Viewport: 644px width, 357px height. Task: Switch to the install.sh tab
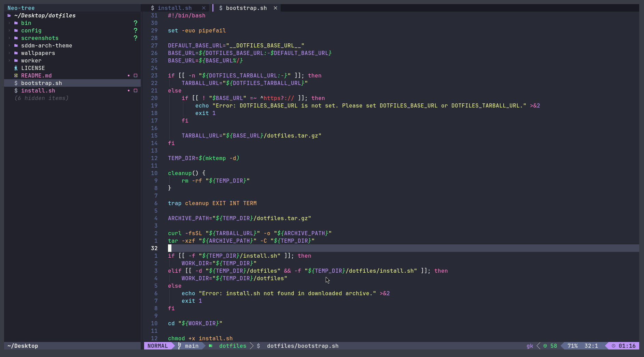[174, 8]
